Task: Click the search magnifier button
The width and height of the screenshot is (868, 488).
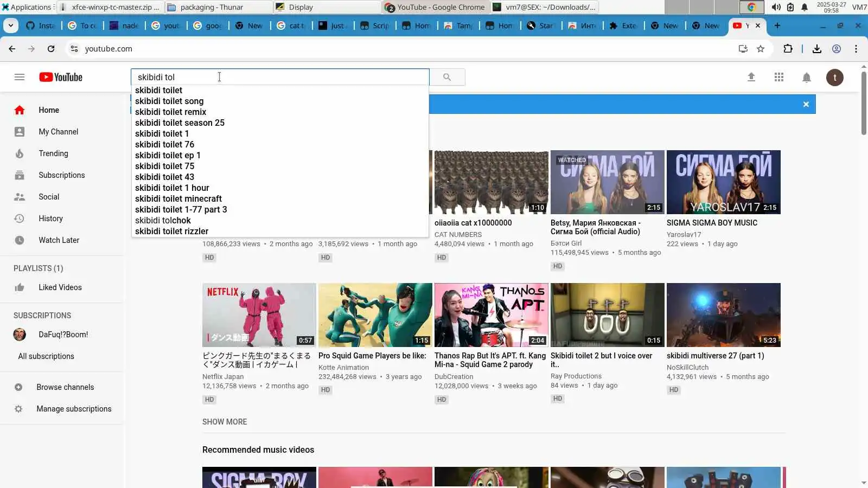Action: point(447,77)
